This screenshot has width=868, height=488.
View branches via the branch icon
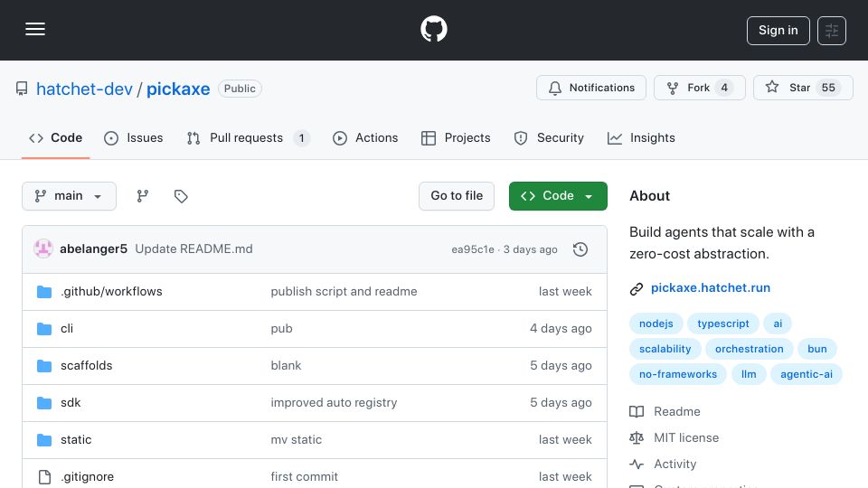click(143, 196)
